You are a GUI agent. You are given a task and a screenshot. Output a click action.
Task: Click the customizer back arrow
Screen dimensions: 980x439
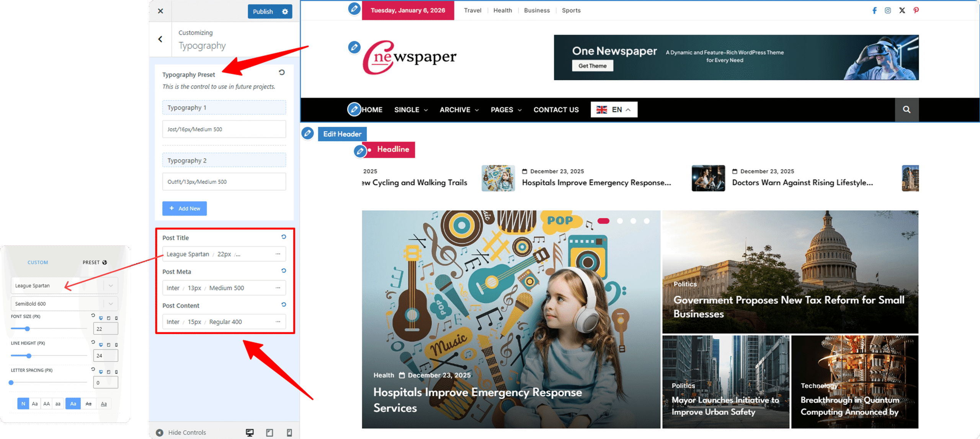160,39
